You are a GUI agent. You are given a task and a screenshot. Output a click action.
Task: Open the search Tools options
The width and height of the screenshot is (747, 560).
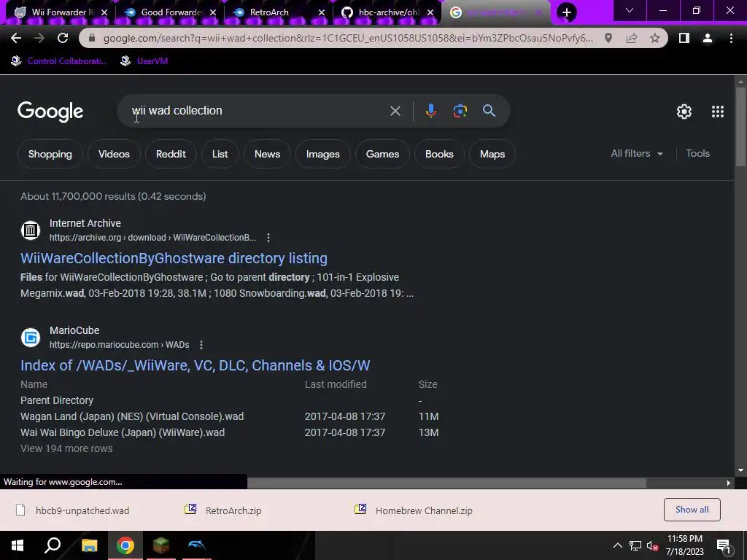pos(697,153)
